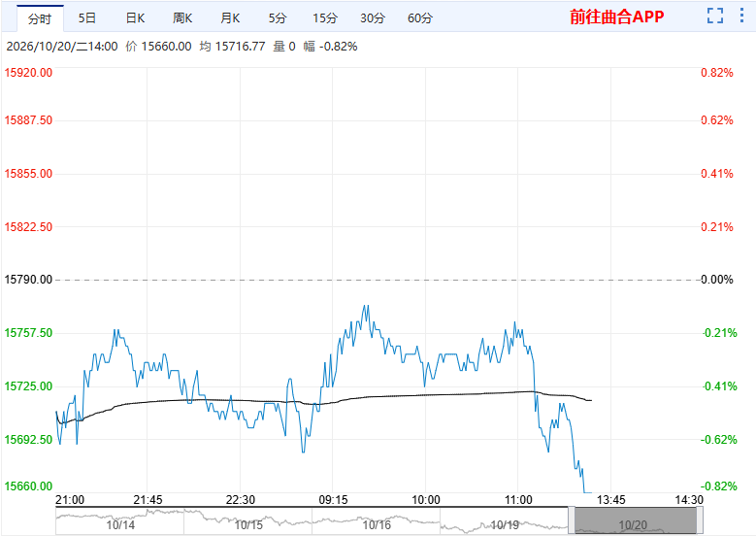The width and height of the screenshot is (756, 536).
Task: Switch to the 30分 interval tab
Action: pyautogui.click(x=373, y=18)
